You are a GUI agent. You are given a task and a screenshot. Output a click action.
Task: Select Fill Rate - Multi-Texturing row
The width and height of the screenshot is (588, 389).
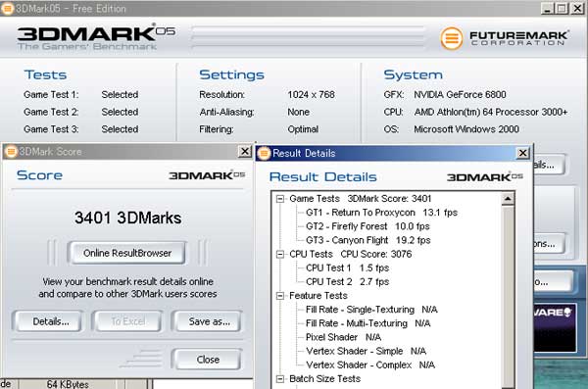pos(367,323)
